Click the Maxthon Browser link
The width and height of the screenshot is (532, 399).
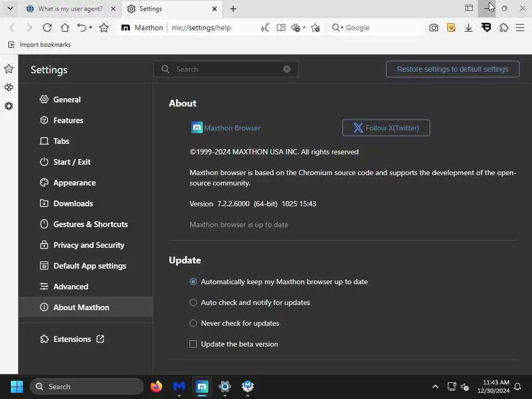[x=232, y=128]
